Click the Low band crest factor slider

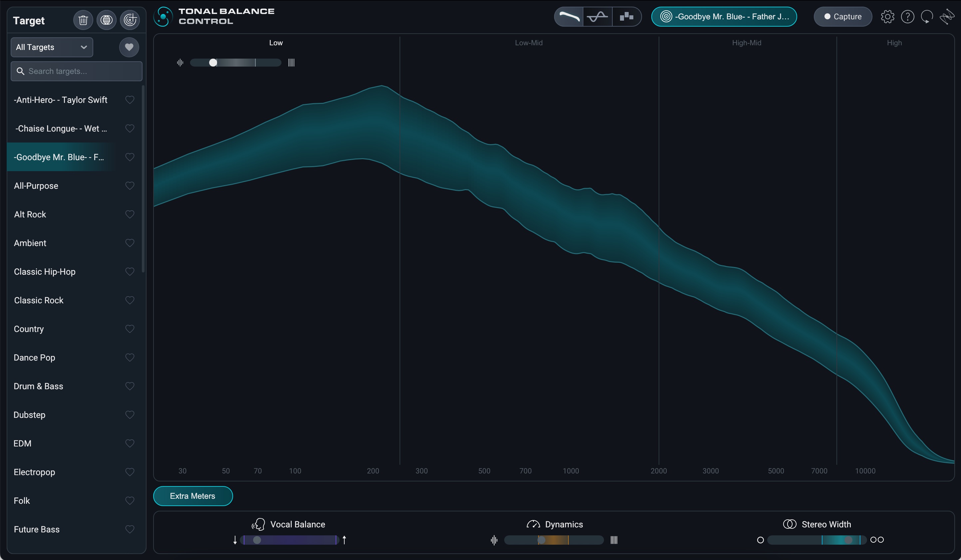[x=235, y=63]
